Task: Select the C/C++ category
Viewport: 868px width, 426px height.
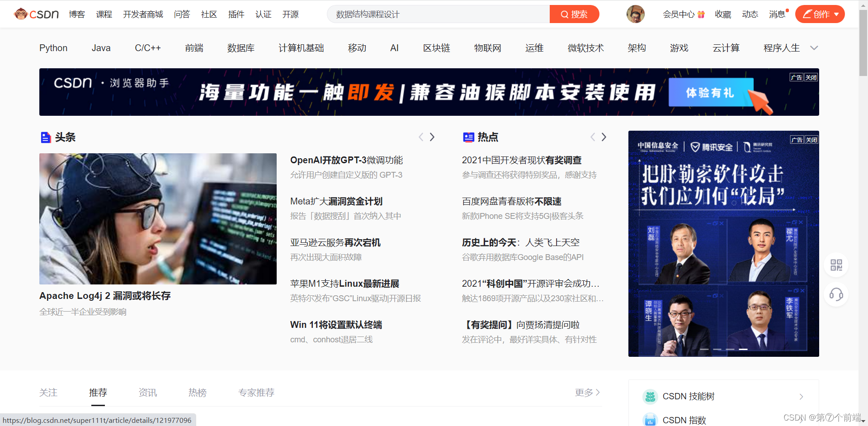Action: click(x=148, y=48)
